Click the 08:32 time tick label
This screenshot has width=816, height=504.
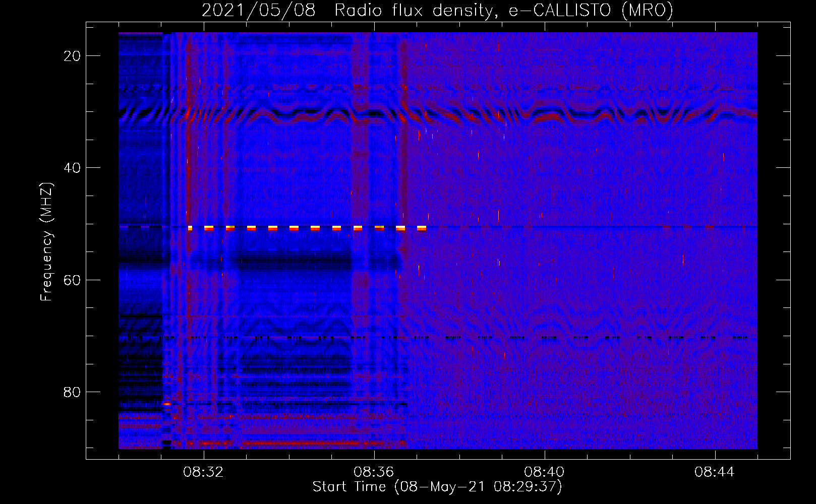click(x=203, y=472)
